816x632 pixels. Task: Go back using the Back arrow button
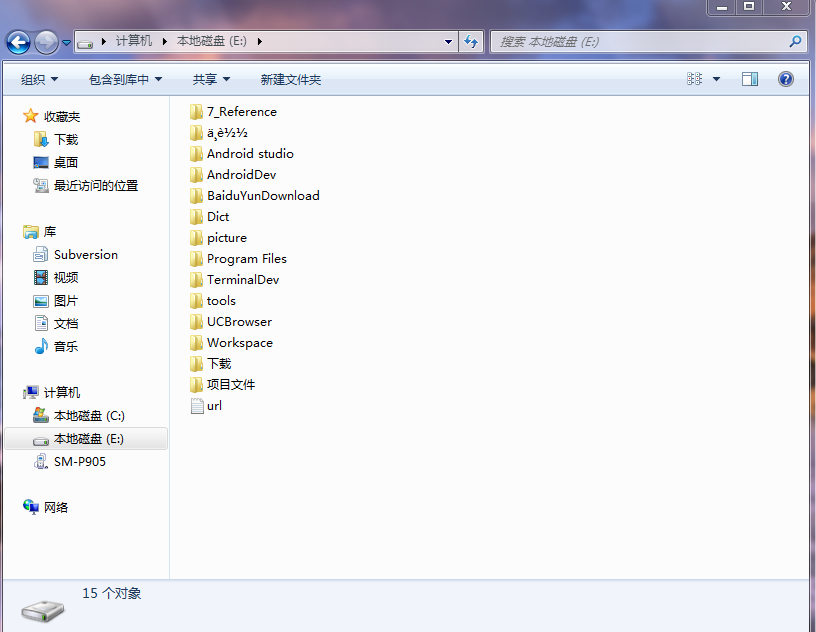point(18,42)
